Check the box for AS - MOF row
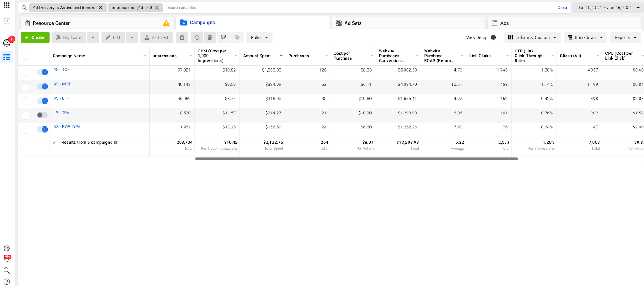Viewport: 644px width, 286px height. click(x=25, y=87)
